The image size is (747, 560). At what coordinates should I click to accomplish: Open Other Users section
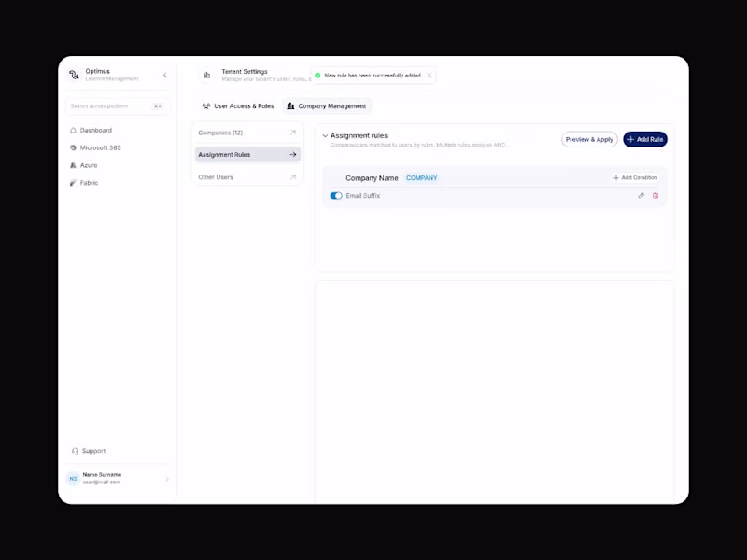click(x=247, y=177)
